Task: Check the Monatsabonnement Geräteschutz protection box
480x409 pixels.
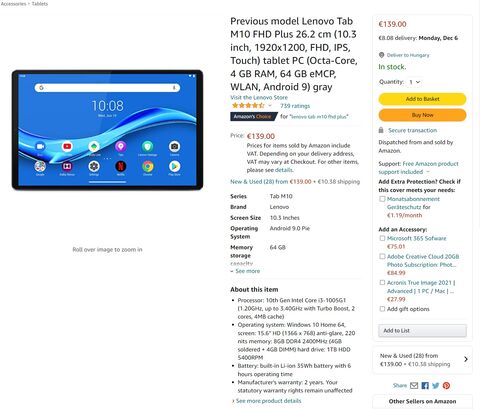Action: tap(382, 199)
